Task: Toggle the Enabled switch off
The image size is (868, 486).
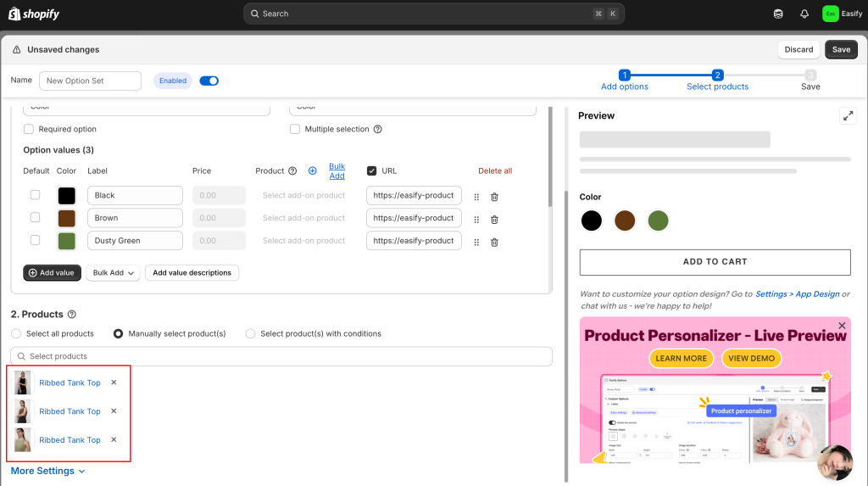Action: click(x=209, y=81)
